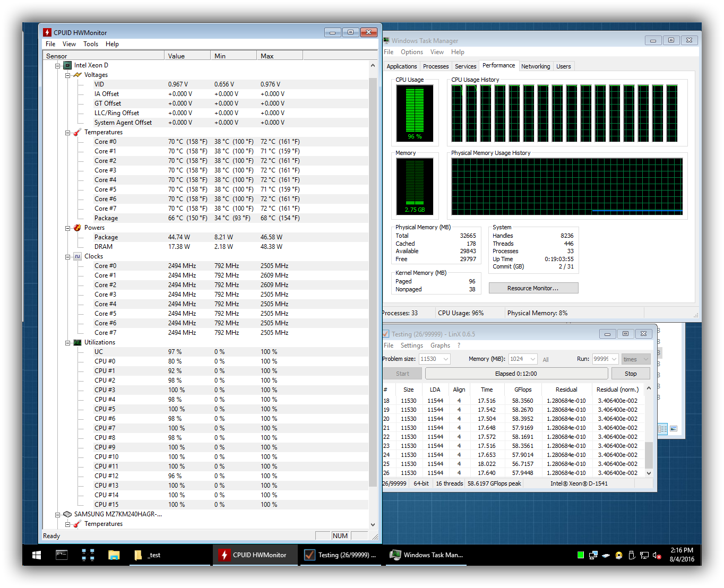Image resolution: width=724 pixels, height=588 pixels.
Task: Click the safely remove hardware tray icon
Action: point(632,555)
